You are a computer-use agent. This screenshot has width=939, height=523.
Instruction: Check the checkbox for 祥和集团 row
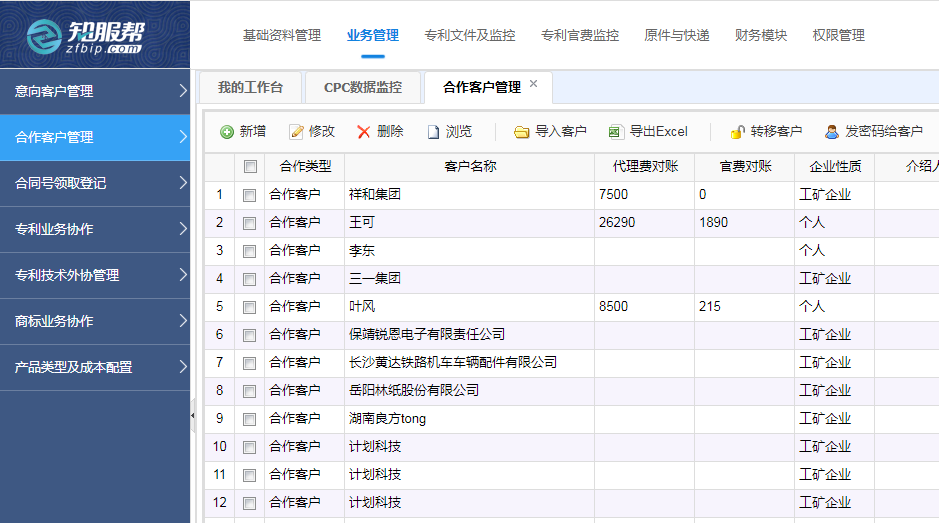[x=250, y=195]
